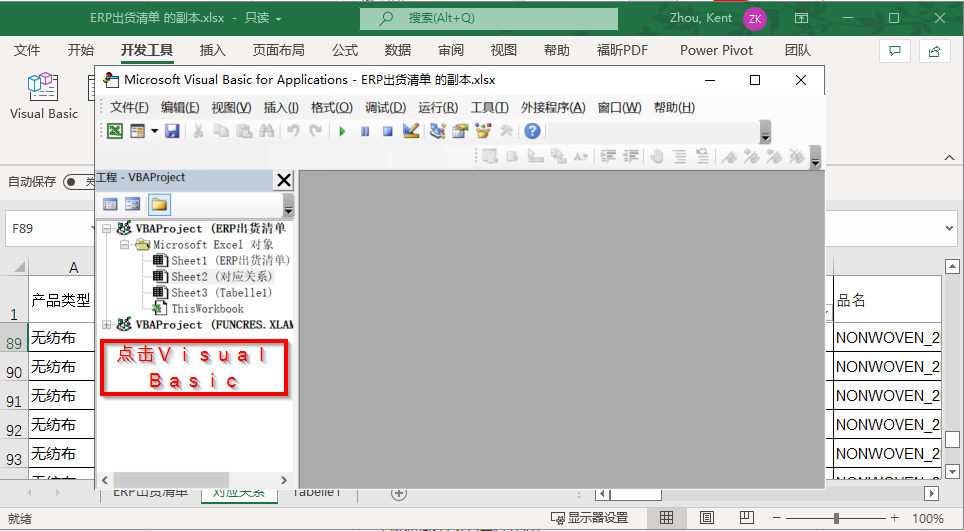The image size is (964, 531).
Task: Open the Project Explorer icon
Action: pos(437,131)
